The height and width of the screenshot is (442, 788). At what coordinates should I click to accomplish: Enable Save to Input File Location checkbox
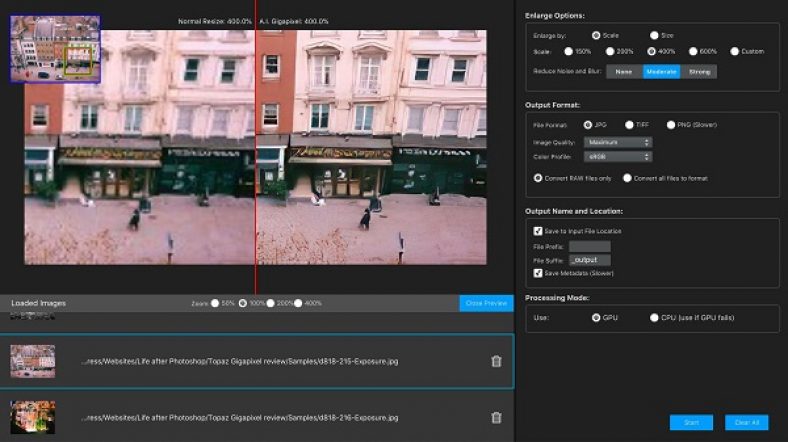538,231
